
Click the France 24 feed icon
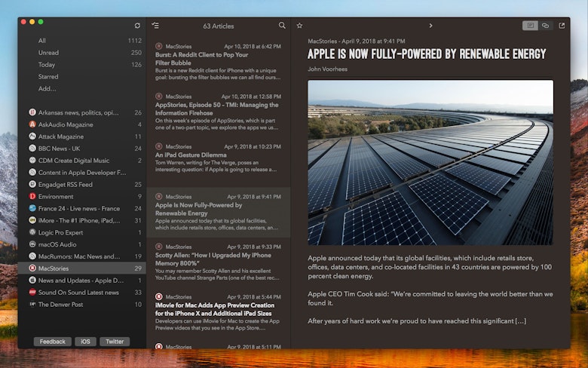(x=32, y=208)
